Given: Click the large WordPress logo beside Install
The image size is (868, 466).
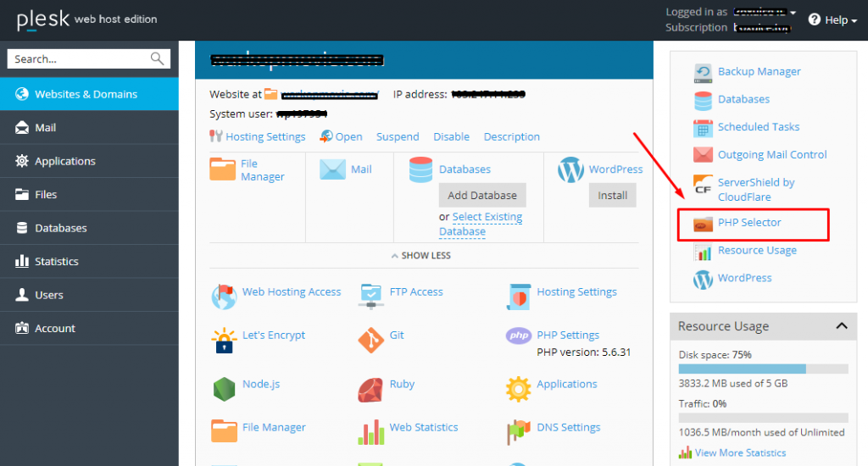Looking at the screenshot, I should click(570, 169).
